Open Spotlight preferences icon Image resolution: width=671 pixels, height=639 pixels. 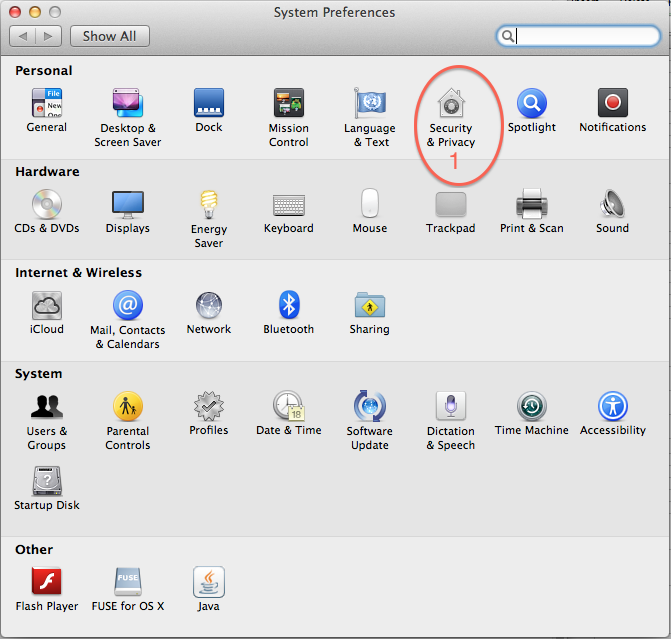[531, 103]
